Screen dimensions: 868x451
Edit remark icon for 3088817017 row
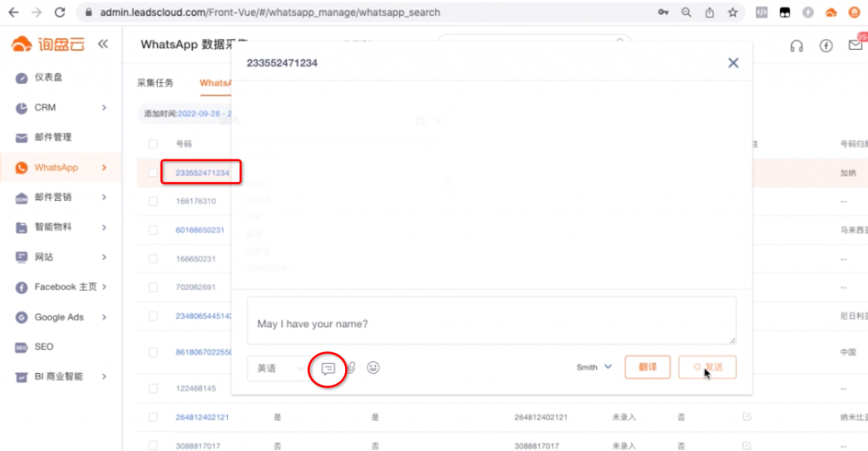pos(747,445)
